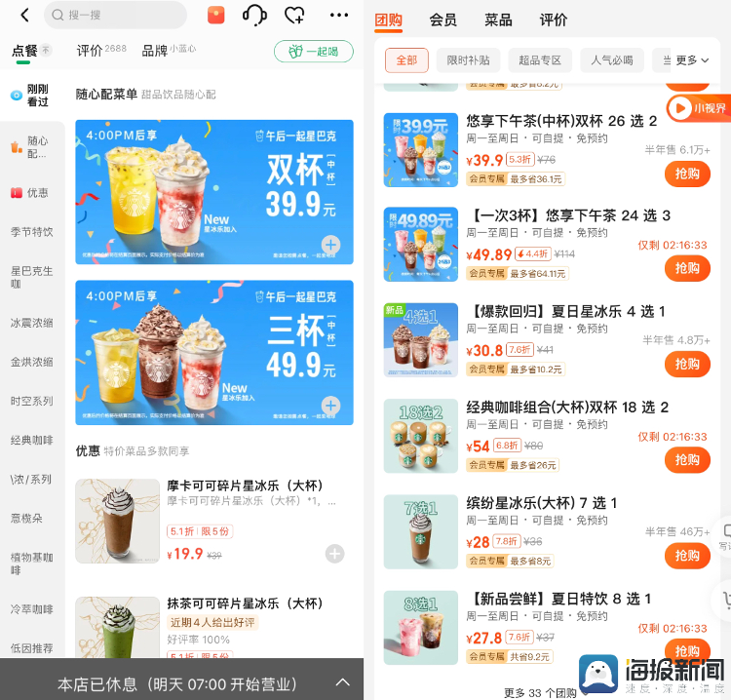Tap the 5.1折 限5份 discount tag
The image size is (731, 700).
[x=200, y=531]
